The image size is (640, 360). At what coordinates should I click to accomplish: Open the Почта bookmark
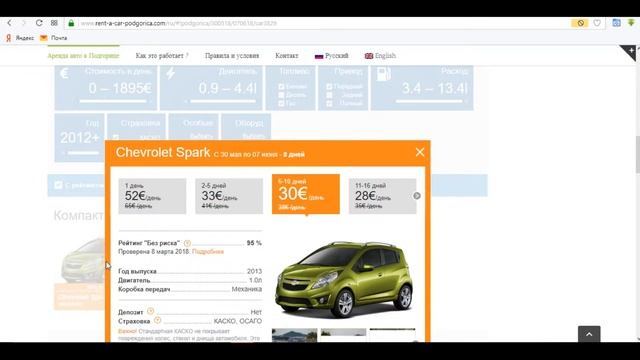point(53,38)
